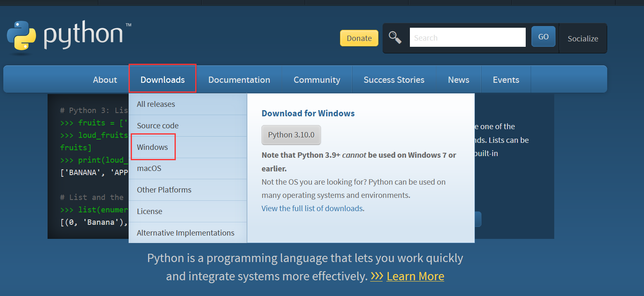Select Alternative Implementations in Downloads dropdown
Image resolution: width=644 pixels, height=296 pixels.
point(188,233)
